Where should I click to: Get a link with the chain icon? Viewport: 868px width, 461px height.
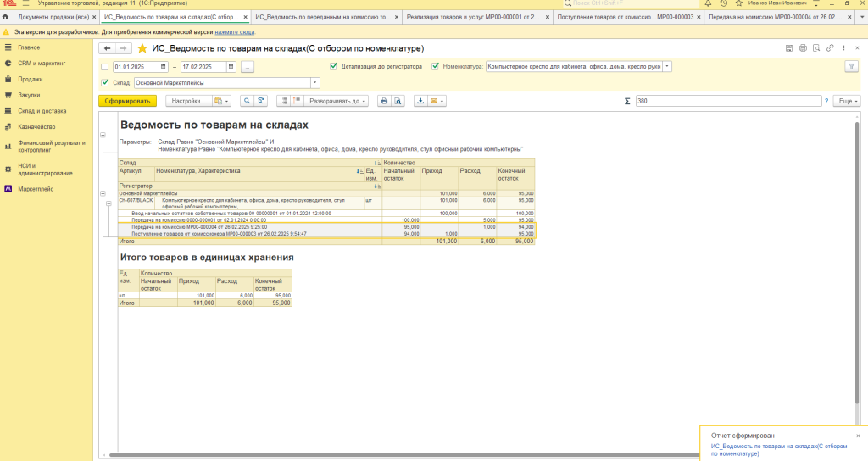click(x=830, y=48)
